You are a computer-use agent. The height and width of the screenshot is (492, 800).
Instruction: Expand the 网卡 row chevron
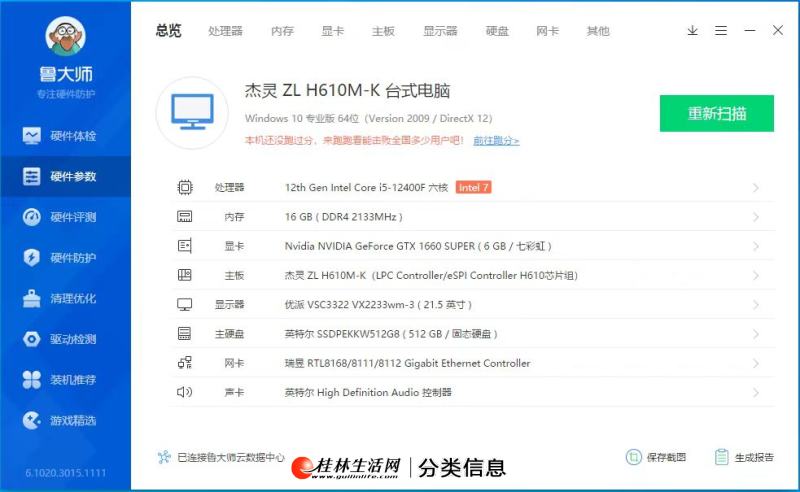coord(756,363)
